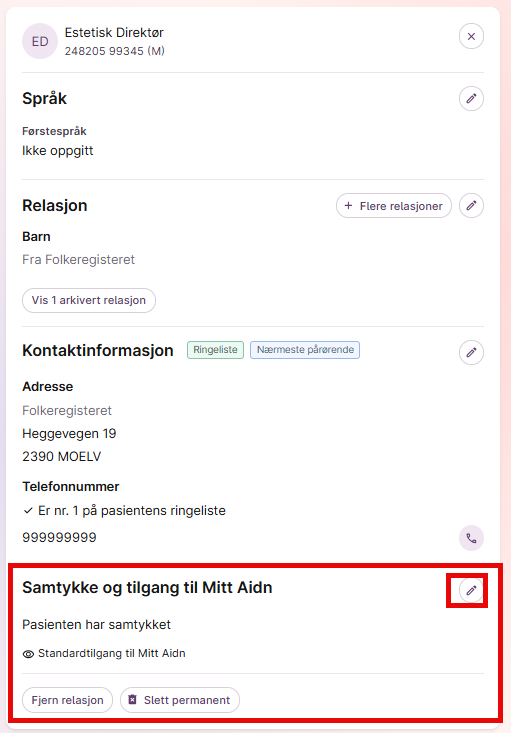Click the ED avatar initials circle

pos(40,41)
